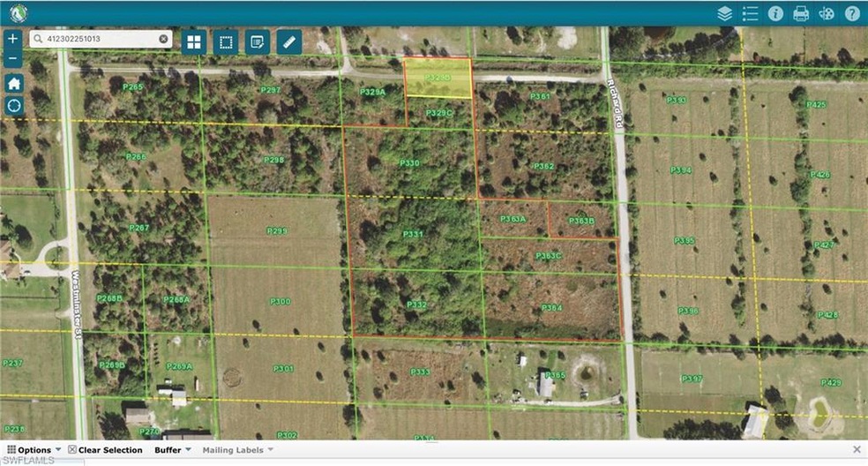Expand the Options dropdown
Screen dimensions: 868x466
click(34, 450)
